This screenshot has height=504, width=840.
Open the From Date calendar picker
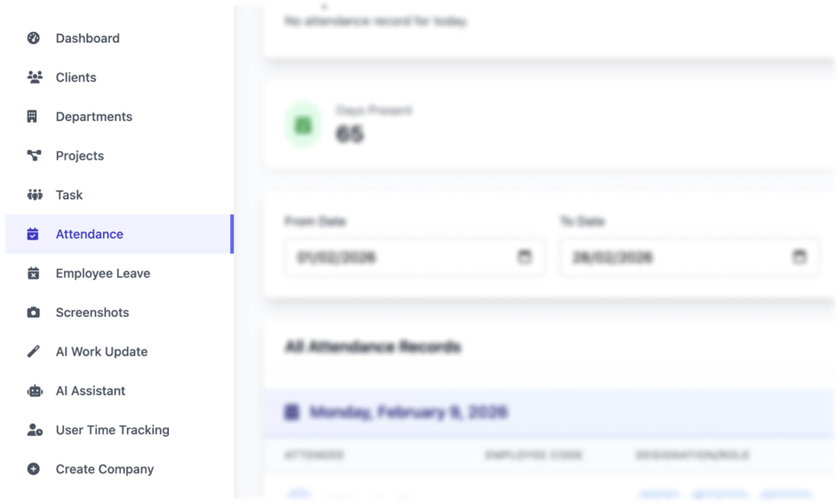524,256
